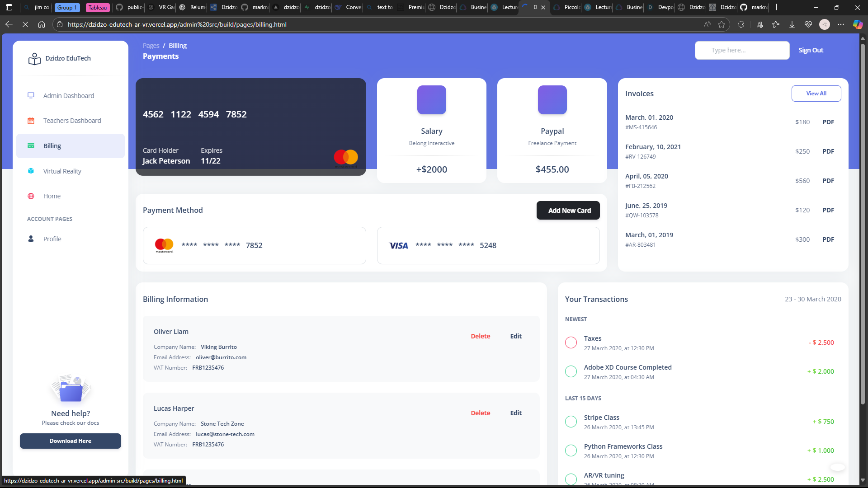Click the Home globe icon in sidebar
Viewport: 868px width, 488px height.
pos(31,196)
